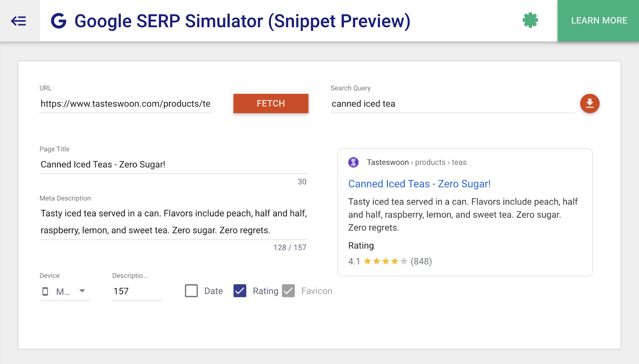Open the Device dropdown arrow
The image size is (639, 364).
coord(82,291)
